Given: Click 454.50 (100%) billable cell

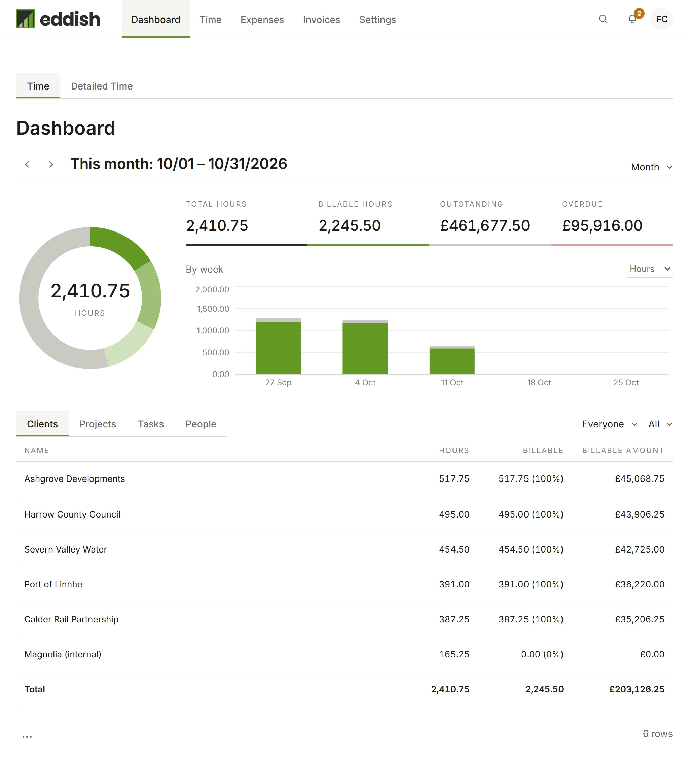Looking at the screenshot, I should coord(531,549).
